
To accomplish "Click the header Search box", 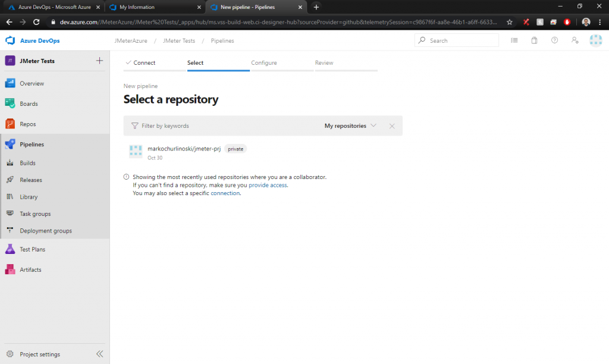I will pyautogui.click(x=457, y=40).
